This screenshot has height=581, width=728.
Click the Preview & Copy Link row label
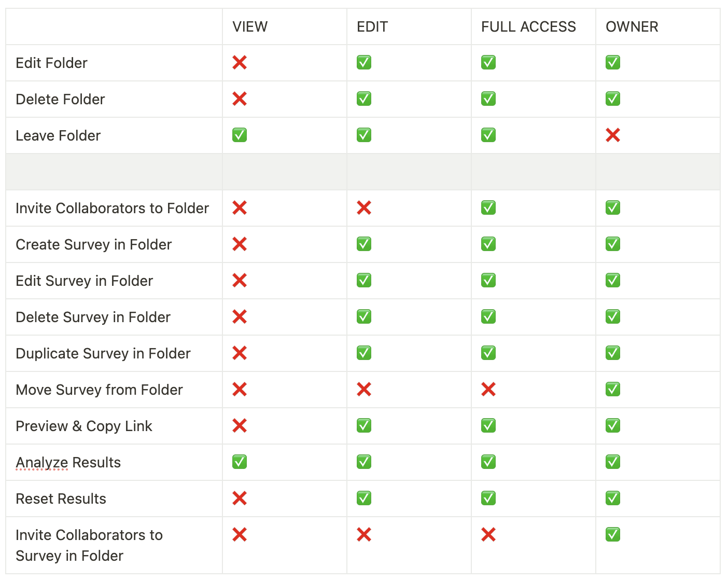point(84,426)
